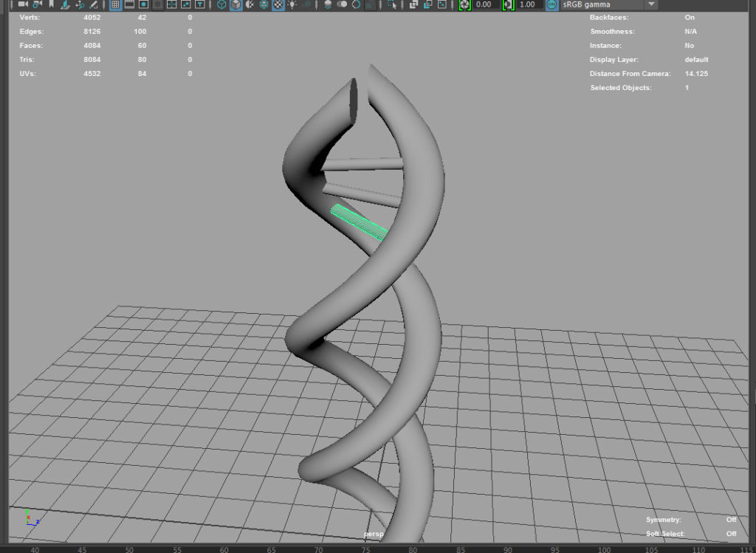The width and height of the screenshot is (756, 553).
Task: Switch viewport to Wireframe shading
Action: click(x=221, y=4)
